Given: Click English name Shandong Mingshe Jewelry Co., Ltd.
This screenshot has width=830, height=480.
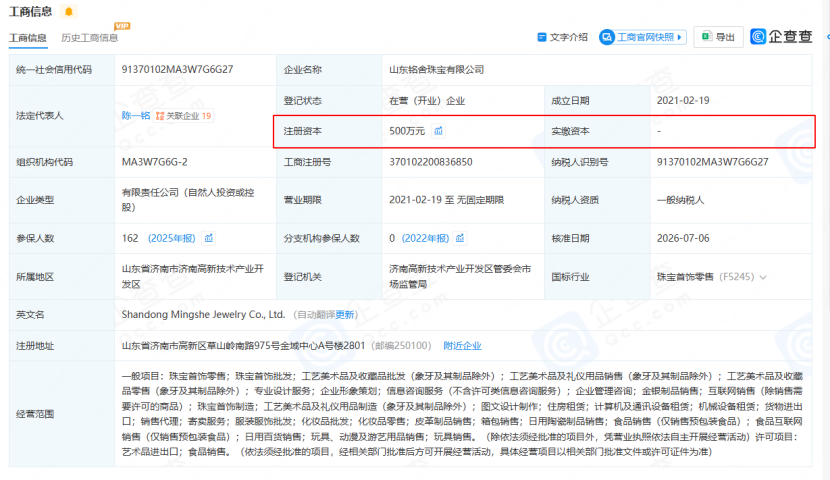Looking at the screenshot, I should tap(203, 314).
